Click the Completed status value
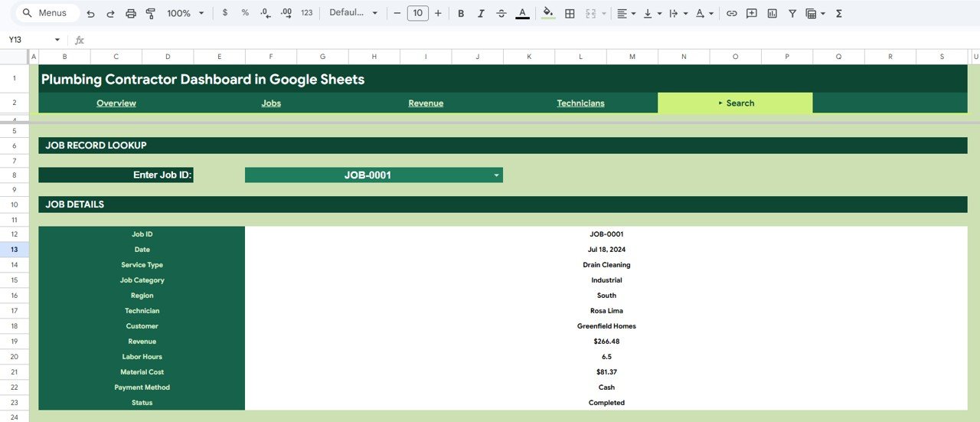 coord(606,403)
